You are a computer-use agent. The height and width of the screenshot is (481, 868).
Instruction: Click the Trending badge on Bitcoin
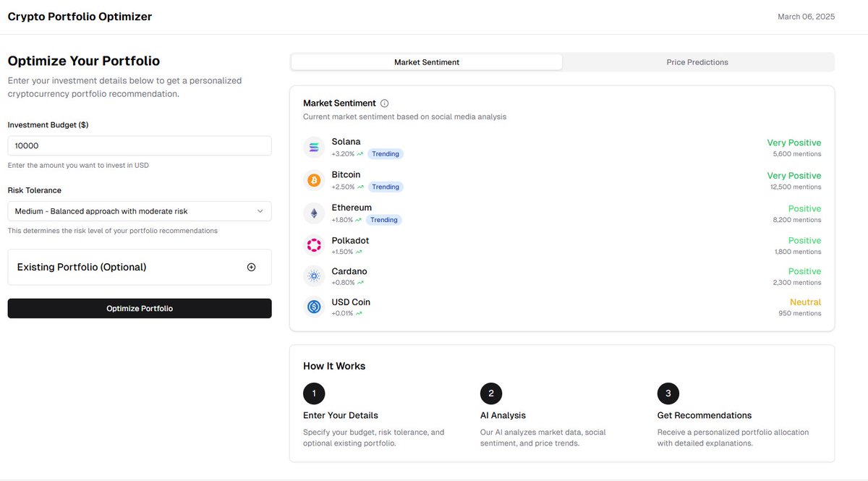click(x=386, y=187)
